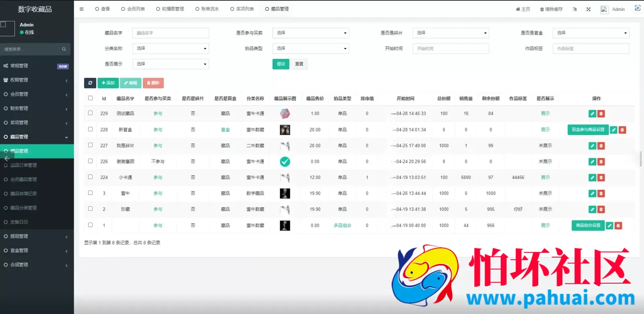The width and height of the screenshot is (644, 314).
Task: Click green edit icon for row 224 小卡通
Action: [x=592, y=177]
